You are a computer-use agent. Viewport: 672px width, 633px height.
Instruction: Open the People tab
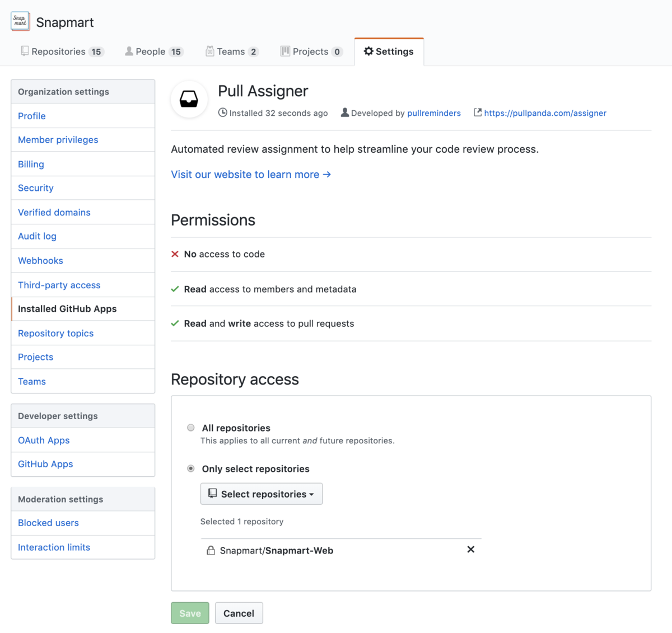(154, 51)
